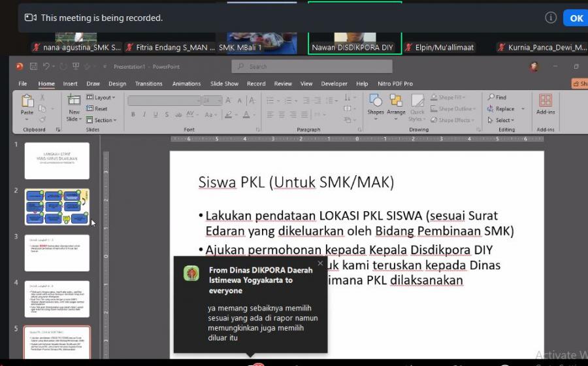Click the Save icon in title bar
This screenshot has height=366, width=588.
click(x=33, y=67)
